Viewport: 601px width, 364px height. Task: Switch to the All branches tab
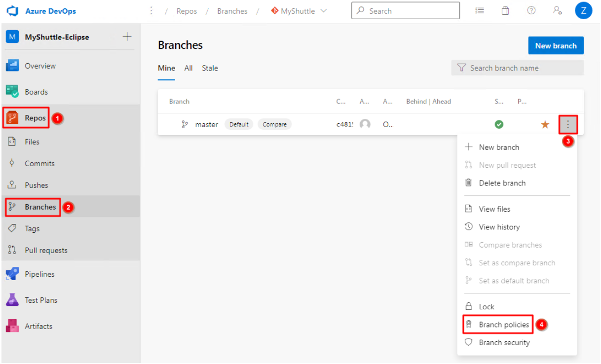click(188, 68)
